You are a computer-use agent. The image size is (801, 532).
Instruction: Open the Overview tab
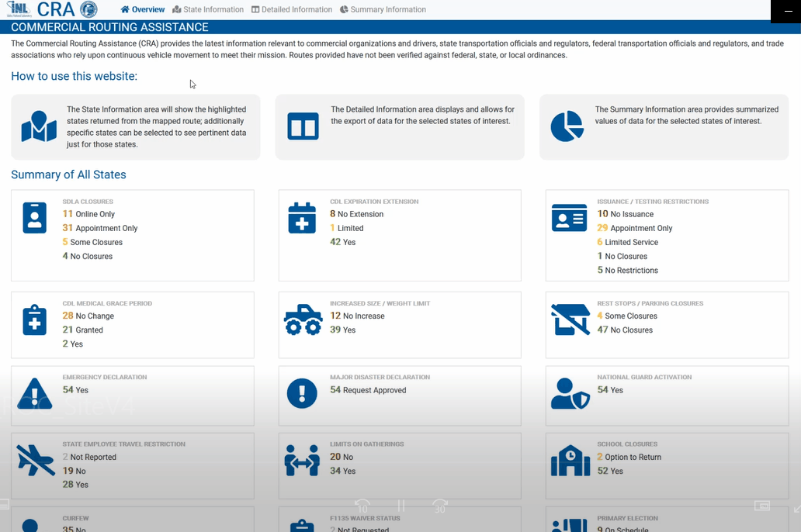(x=143, y=9)
